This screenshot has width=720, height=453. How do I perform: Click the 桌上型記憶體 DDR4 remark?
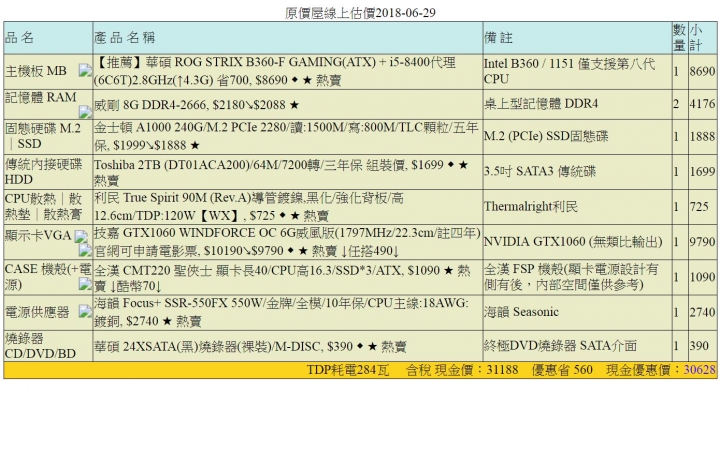[x=541, y=104]
